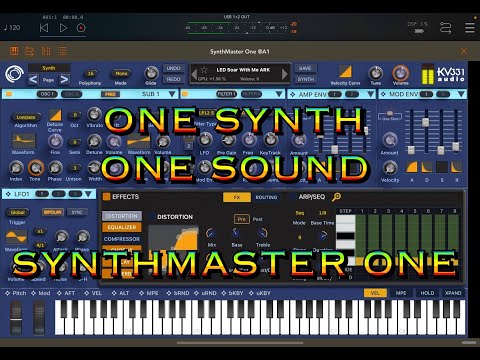The height and width of the screenshot is (360, 480).
Task: Mark preset as favorite with star
Action: coord(204,70)
